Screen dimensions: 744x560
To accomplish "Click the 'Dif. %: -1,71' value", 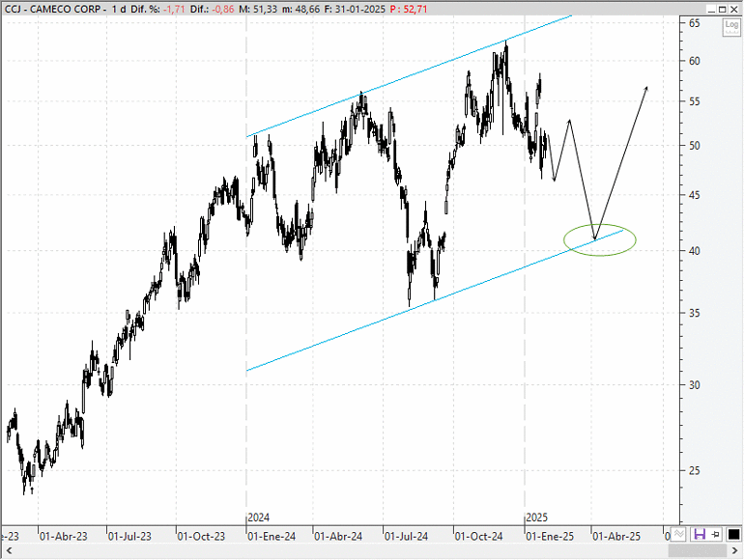I will click(x=157, y=9).
